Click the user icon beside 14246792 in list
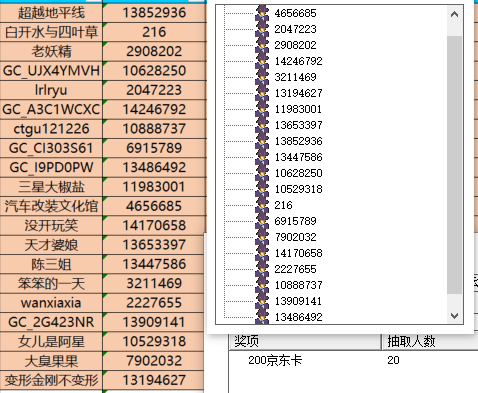The height and width of the screenshot is (393, 478). [262, 61]
